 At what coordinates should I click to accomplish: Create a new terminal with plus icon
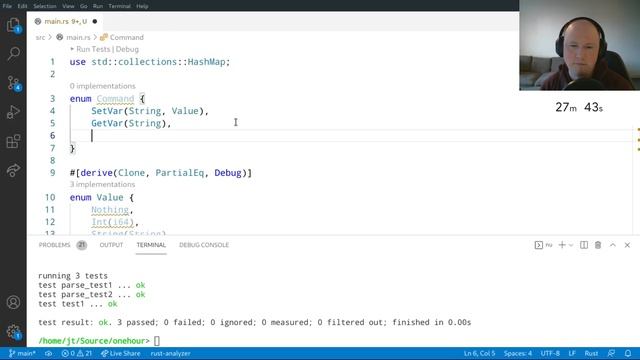pos(562,245)
